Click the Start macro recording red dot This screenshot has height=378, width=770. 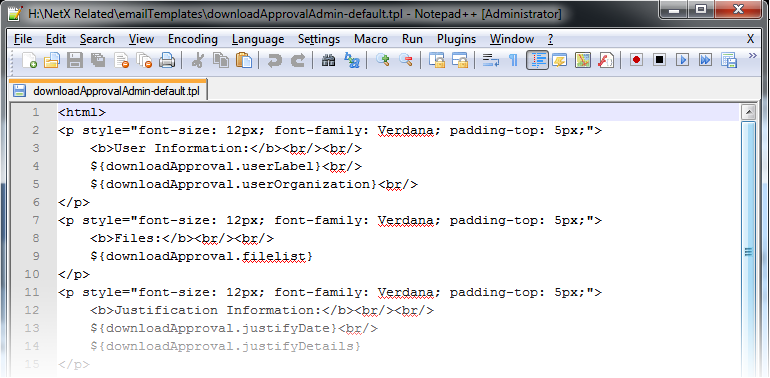point(636,60)
